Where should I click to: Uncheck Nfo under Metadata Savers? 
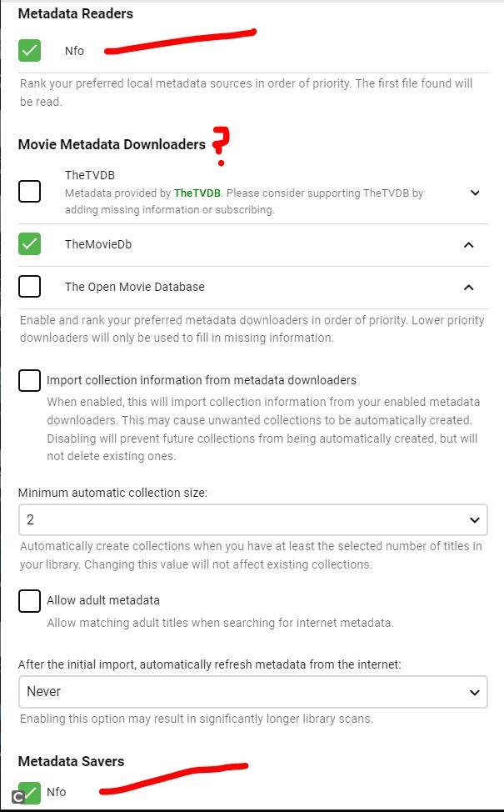32,791
